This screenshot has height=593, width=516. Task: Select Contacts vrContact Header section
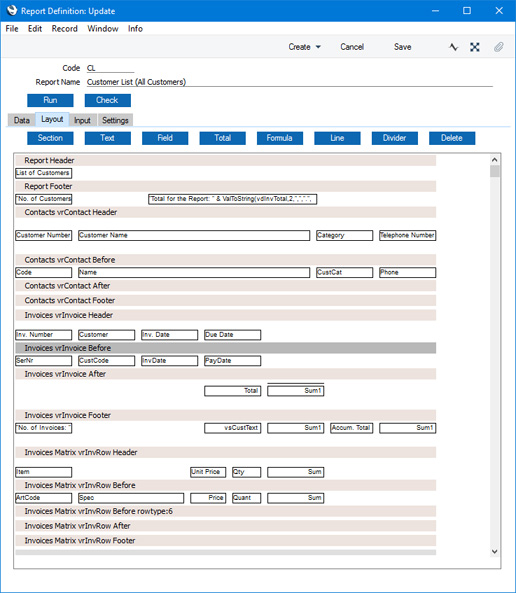pos(225,212)
